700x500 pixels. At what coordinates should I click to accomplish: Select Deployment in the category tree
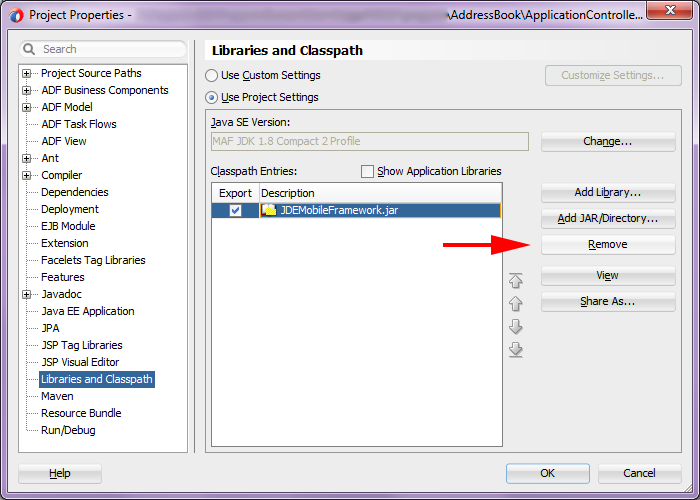70,209
